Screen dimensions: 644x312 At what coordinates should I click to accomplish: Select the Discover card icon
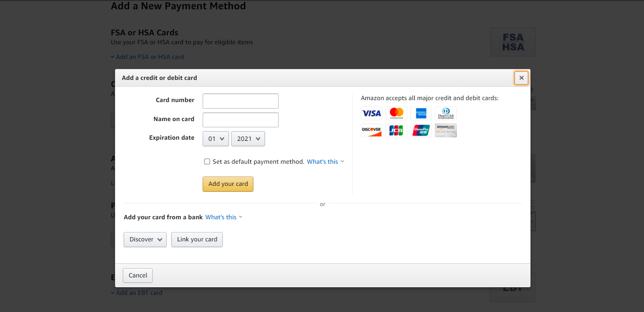pyautogui.click(x=371, y=130)
